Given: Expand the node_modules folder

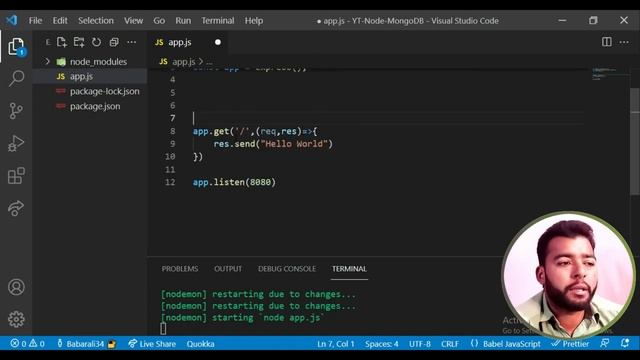Looking at the screenshot, I should 47,62.
